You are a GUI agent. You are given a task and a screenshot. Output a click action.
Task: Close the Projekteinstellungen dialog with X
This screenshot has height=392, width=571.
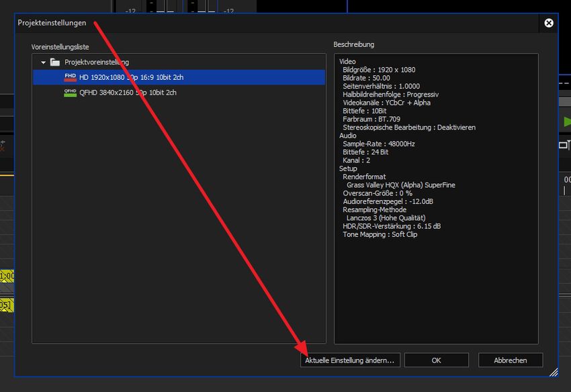pyautogui.click(x=549, y=23)
